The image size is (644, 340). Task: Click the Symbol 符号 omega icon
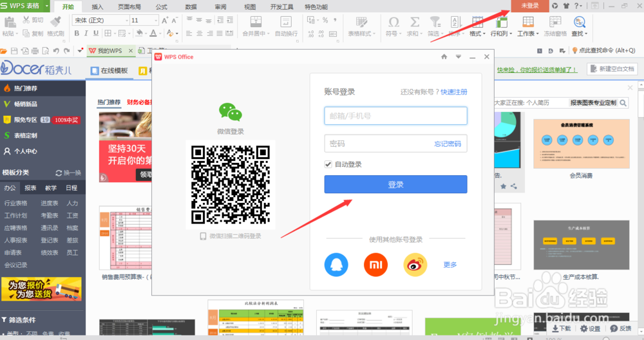tap(393, 22)
